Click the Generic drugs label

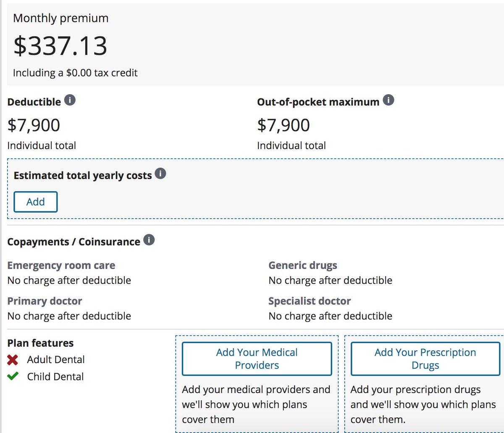[302, 266]
